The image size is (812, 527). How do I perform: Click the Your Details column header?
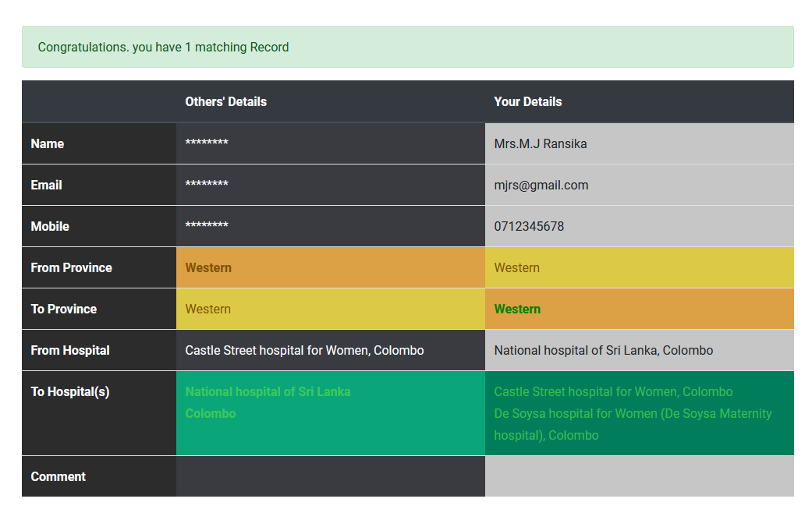[527, 101]
